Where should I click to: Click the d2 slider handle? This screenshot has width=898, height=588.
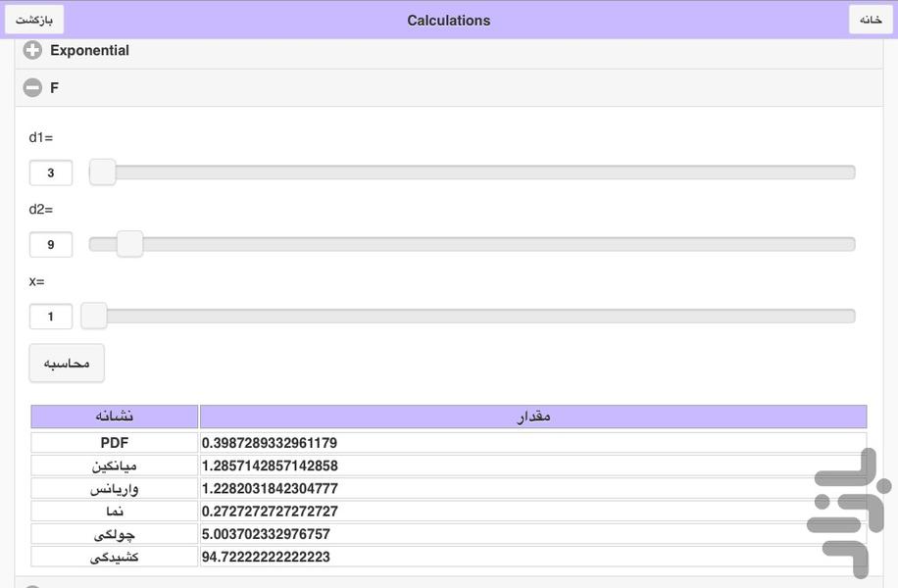pos(129,244)
